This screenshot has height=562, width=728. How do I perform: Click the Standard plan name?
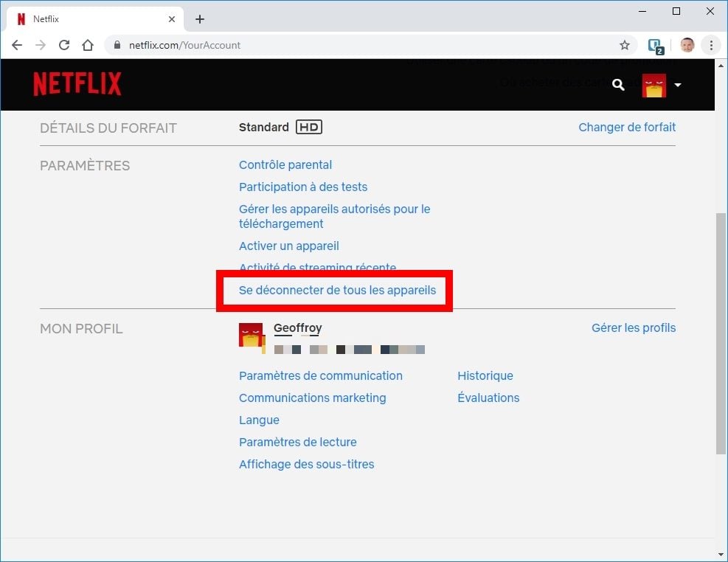pyautogui.click(x=264, y=127)
